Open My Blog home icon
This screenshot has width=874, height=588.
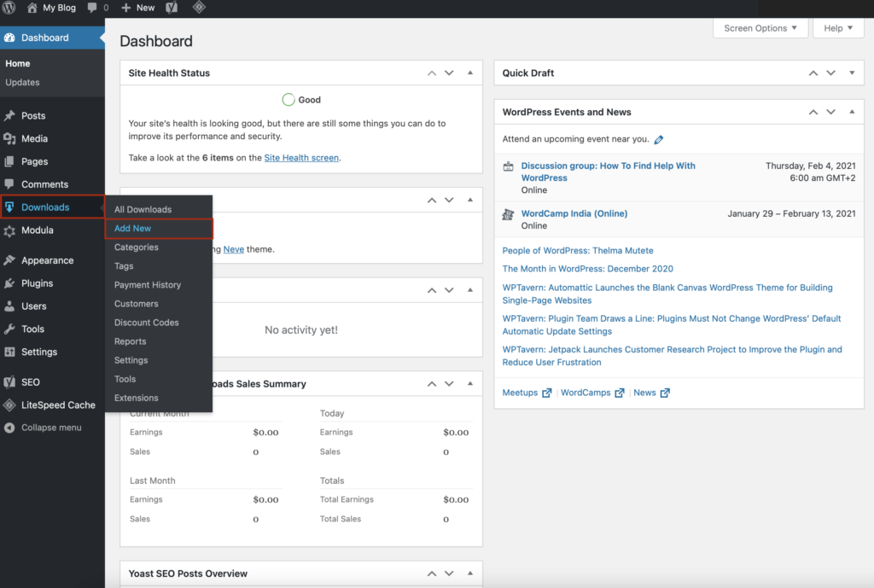point(32,8)
